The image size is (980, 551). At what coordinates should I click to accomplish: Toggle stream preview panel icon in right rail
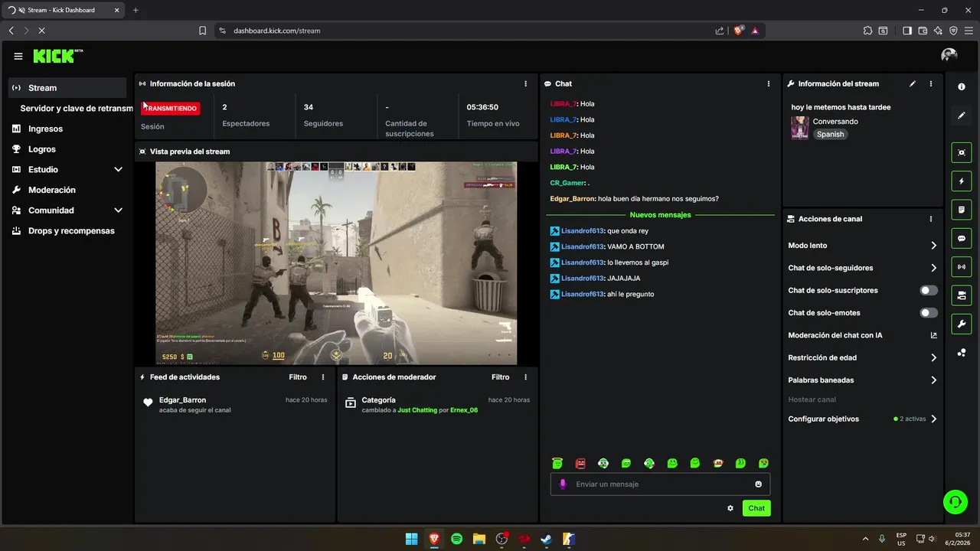(962, 152)
